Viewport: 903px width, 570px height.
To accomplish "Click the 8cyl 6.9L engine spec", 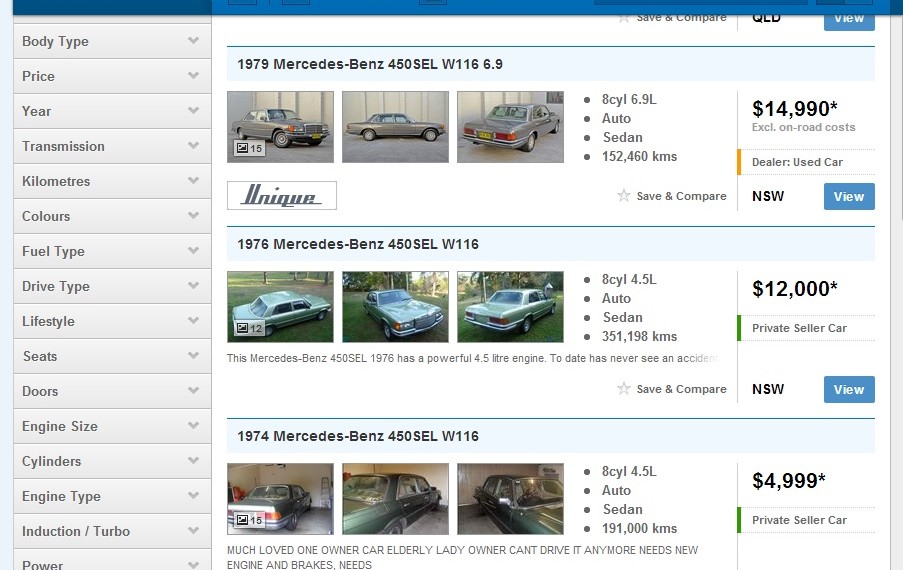I will click(629, 100).
